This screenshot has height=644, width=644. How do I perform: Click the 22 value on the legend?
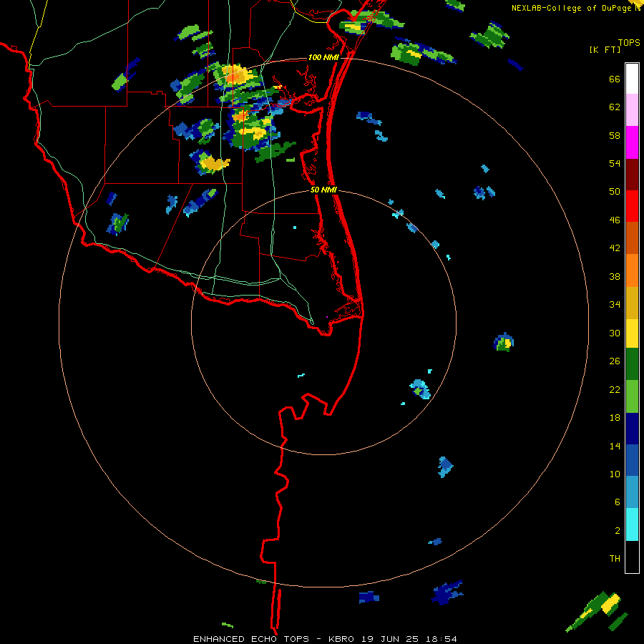pyautogui.click(x=615, y=389)
